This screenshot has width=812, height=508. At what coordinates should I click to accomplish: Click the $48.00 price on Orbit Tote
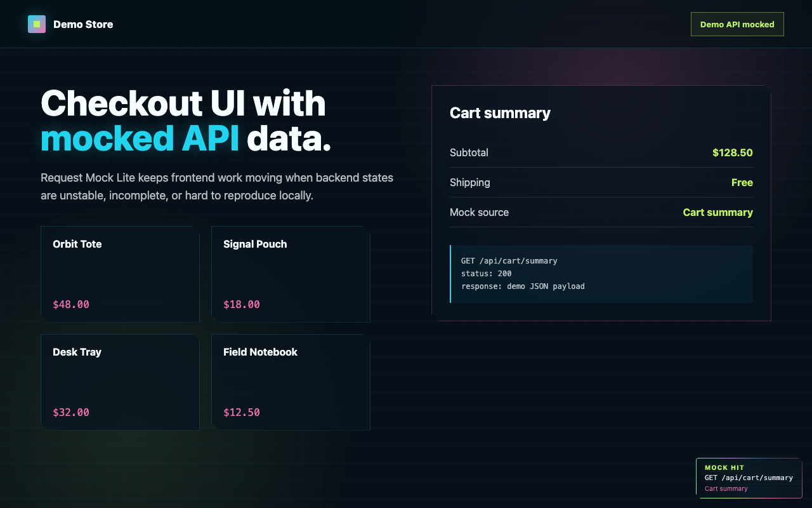71,304
